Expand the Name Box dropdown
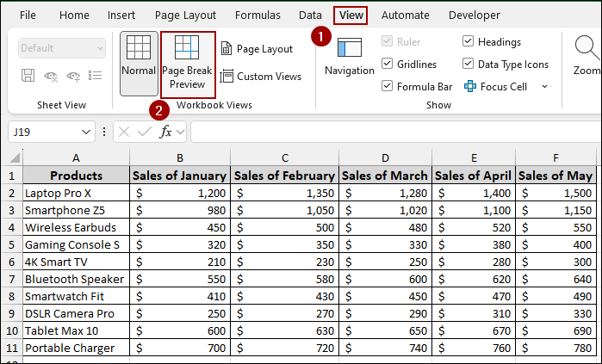Image resolution: width=602 pixels, height=364 pixels. 86,132
